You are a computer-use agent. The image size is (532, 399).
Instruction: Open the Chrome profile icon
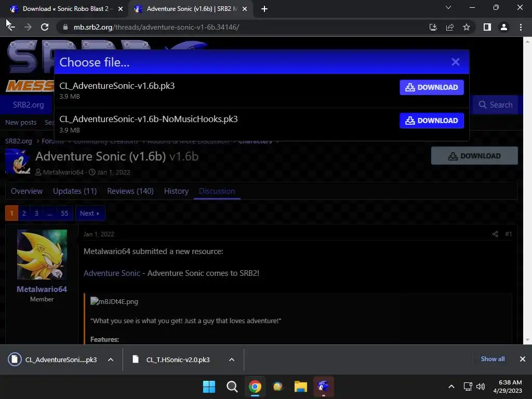(504, 27)
